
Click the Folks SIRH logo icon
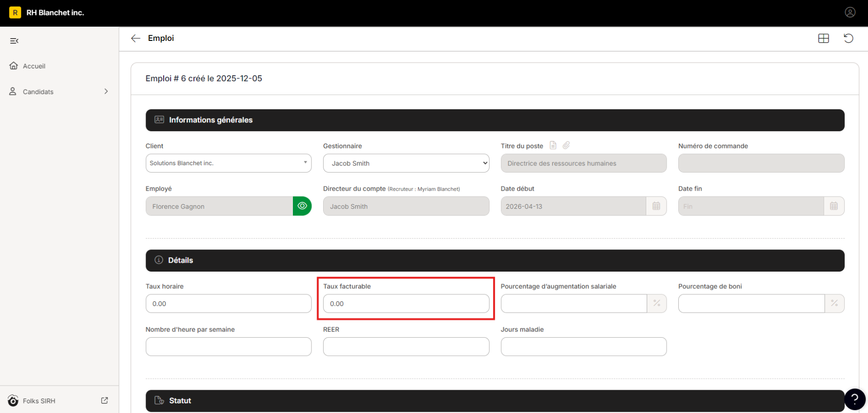(x=13, y=400)
